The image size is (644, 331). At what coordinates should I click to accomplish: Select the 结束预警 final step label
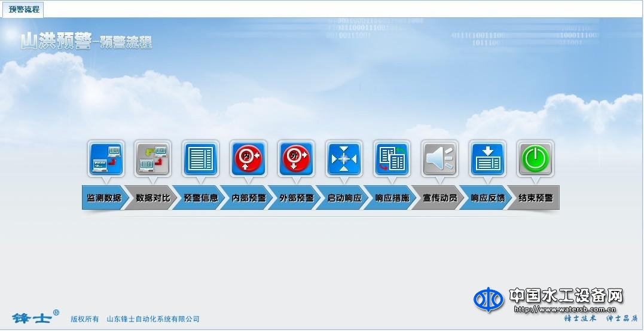point(536,198)
